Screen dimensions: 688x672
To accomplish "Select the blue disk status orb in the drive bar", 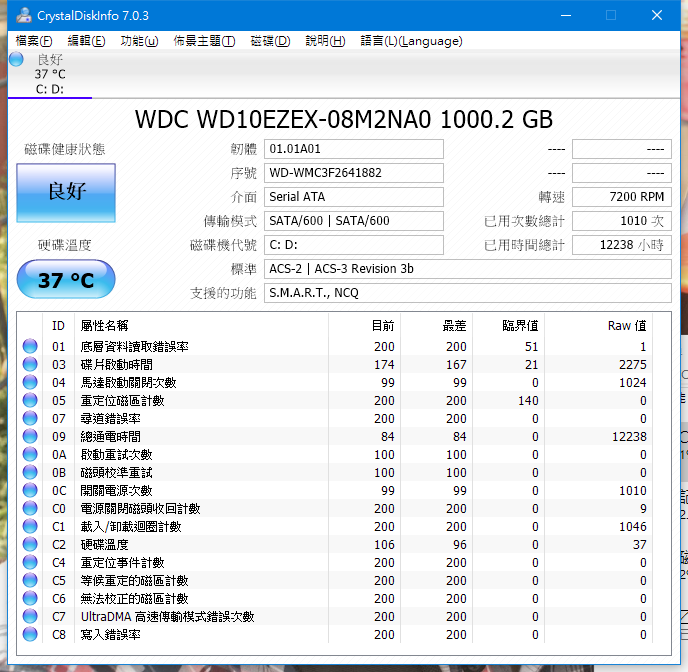I will pos(16,59).
